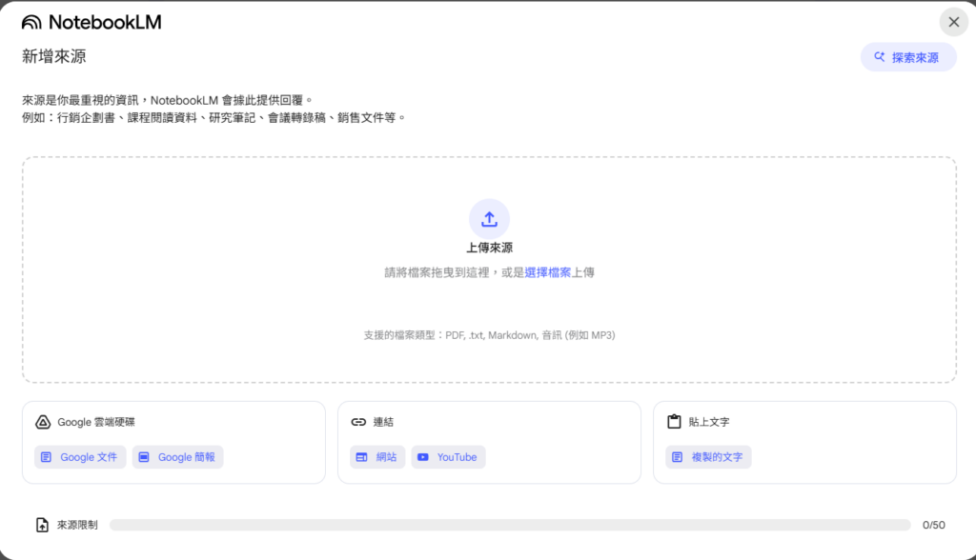Add a Google 文件 source
This screenshot has height=560, width=976.
click(x=80, y=457)
